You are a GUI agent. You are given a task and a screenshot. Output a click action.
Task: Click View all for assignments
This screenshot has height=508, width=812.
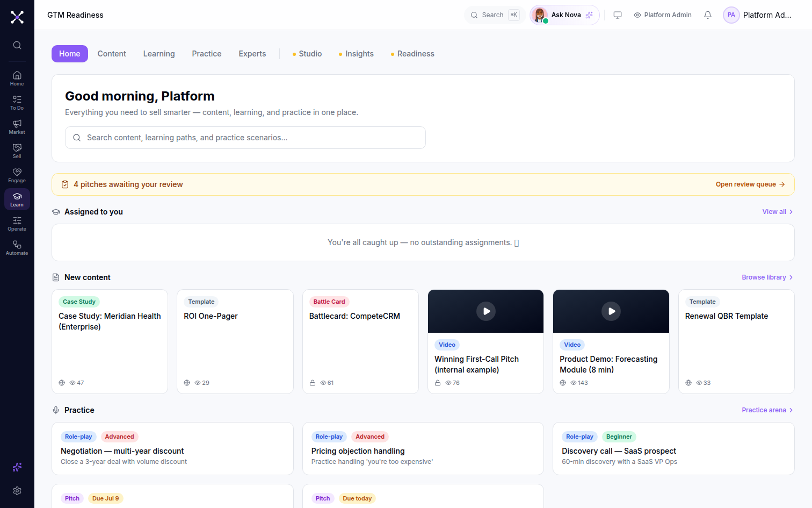[x=778, y=212]
